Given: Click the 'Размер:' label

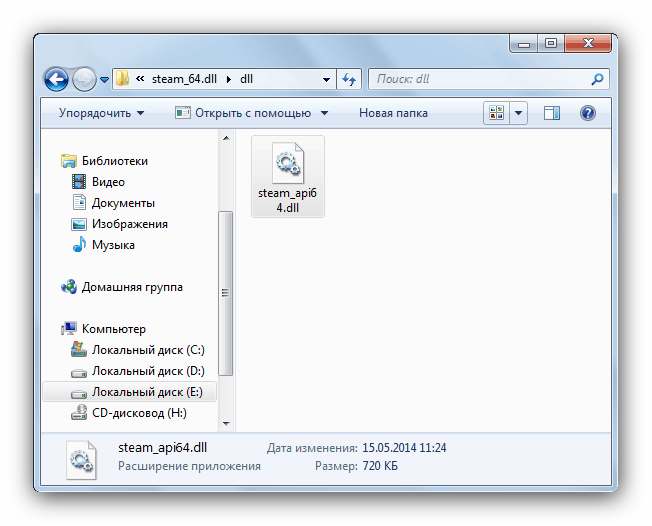Looking at the screenshot, I should pyautogui.click(x=336, y=467).
